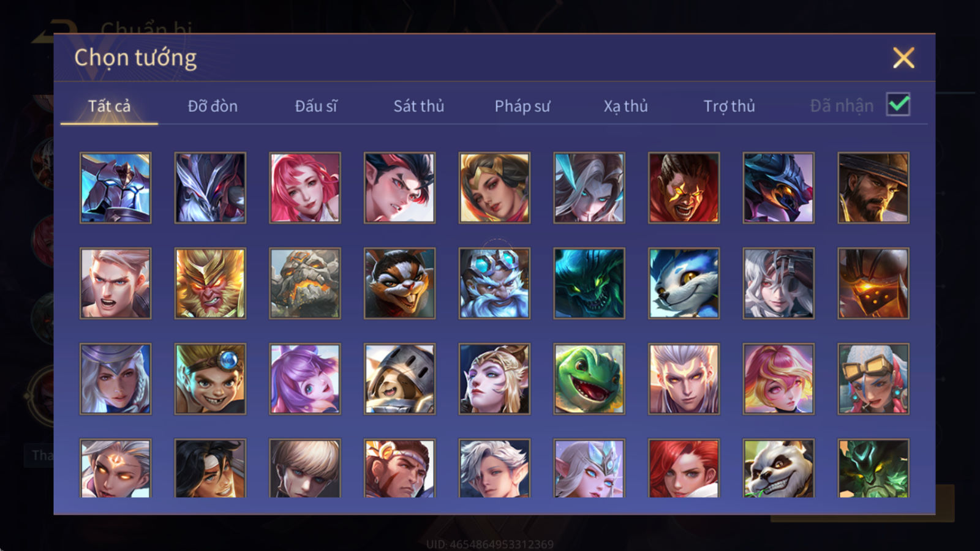The height and width of the screenshot is (551, 980).
Task: Pick the red-haired woman hero portrait
Action: tap(684, 468)
